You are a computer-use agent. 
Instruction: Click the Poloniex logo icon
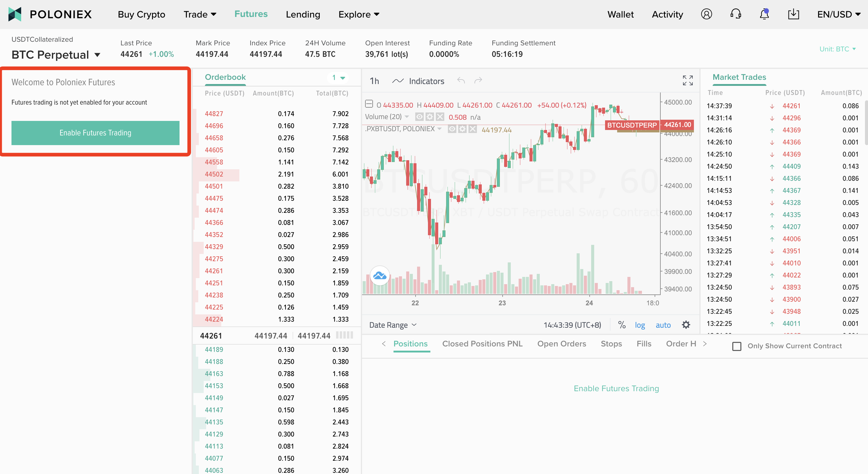(15, 14)
